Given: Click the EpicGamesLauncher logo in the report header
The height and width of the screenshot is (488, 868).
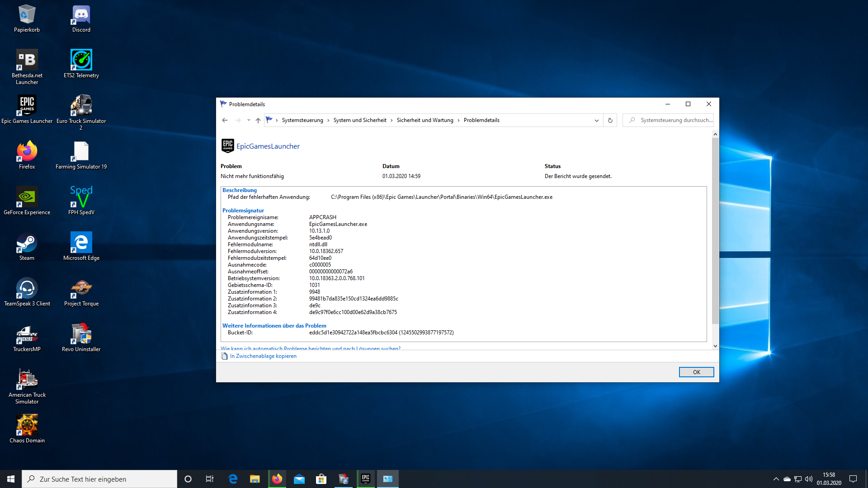Looking at the screenshot, I should 227,146.
